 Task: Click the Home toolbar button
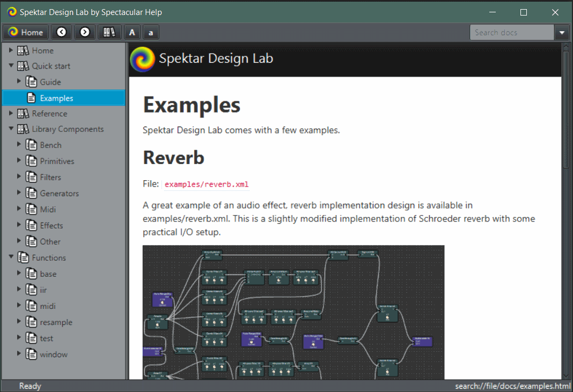point(26,32)
